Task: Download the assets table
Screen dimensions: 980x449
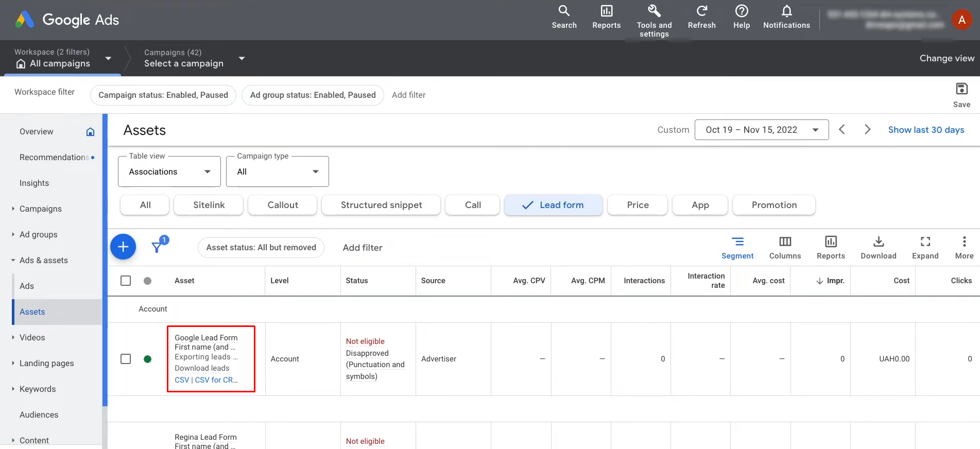Action: [879, 248]
